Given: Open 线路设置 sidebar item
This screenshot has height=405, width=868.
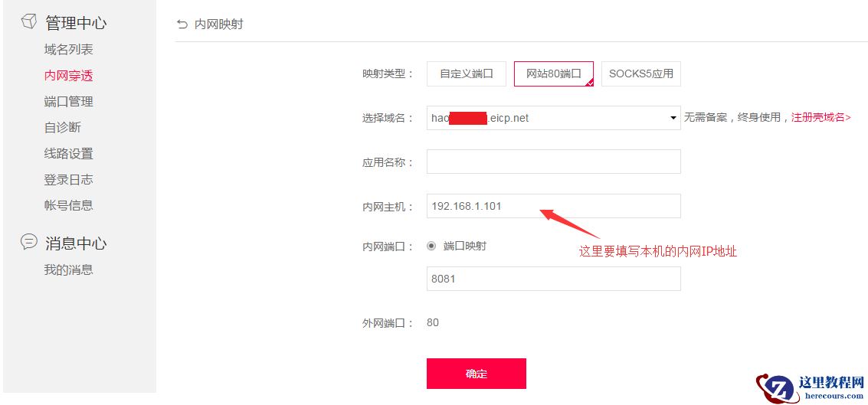Looking at the screenshot, I should tap(69, 153).
